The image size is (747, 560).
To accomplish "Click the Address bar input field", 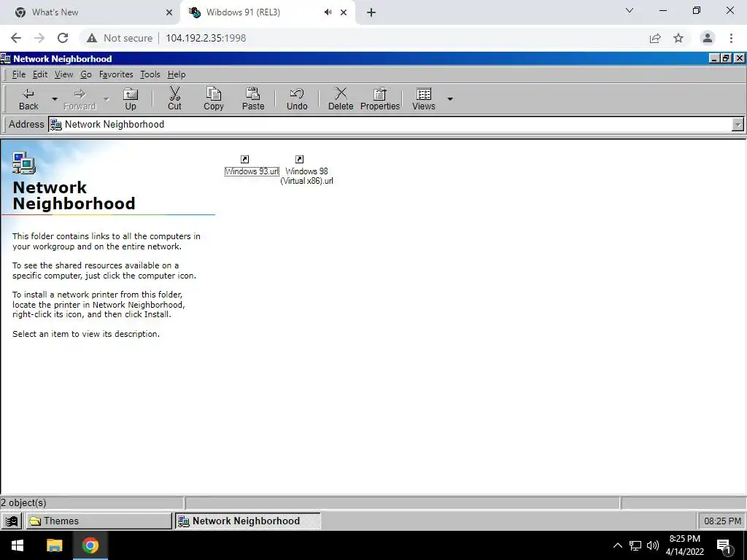I will (391, 124).
